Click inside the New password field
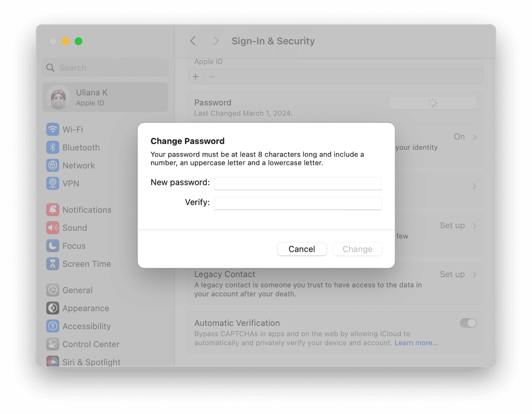The width and height of the screenshot is (532, 414). pos(297,183)
